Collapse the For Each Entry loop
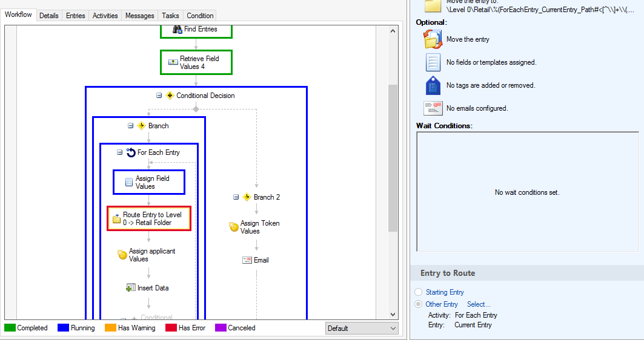 coord(119,152)
